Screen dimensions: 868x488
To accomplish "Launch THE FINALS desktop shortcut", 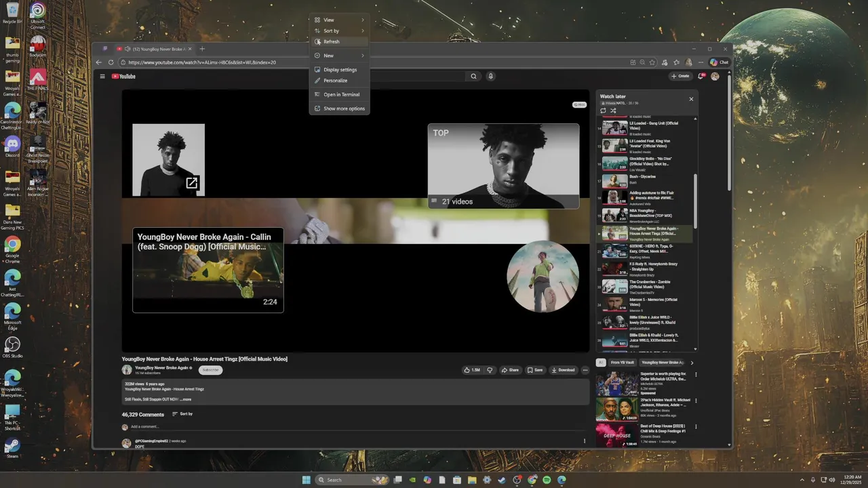I will coord(38,79).
